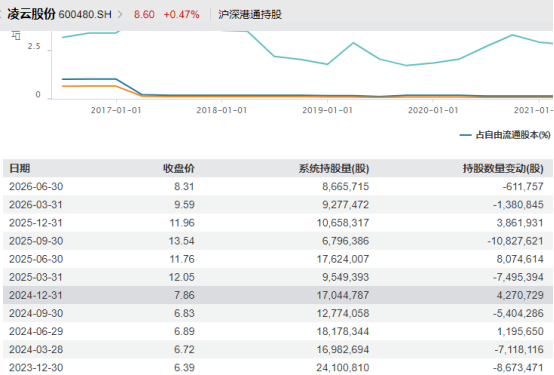Select the 2025-12-31 row date
Screen dimensions: 554x375
[x=36, y=223]
